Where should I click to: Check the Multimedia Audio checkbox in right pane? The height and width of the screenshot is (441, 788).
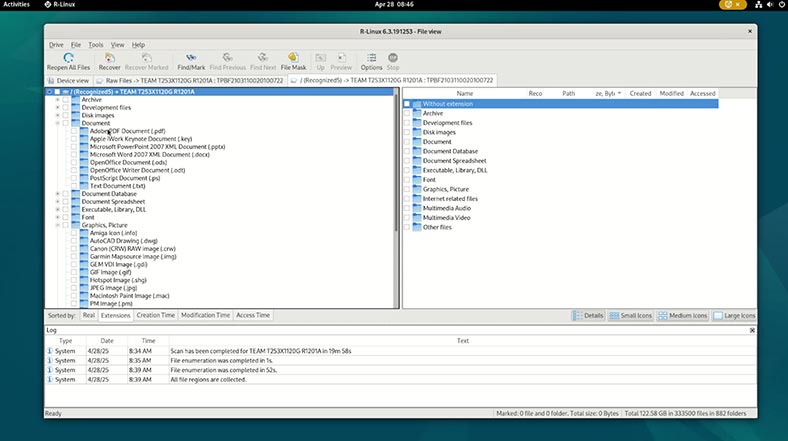[407, 208]
